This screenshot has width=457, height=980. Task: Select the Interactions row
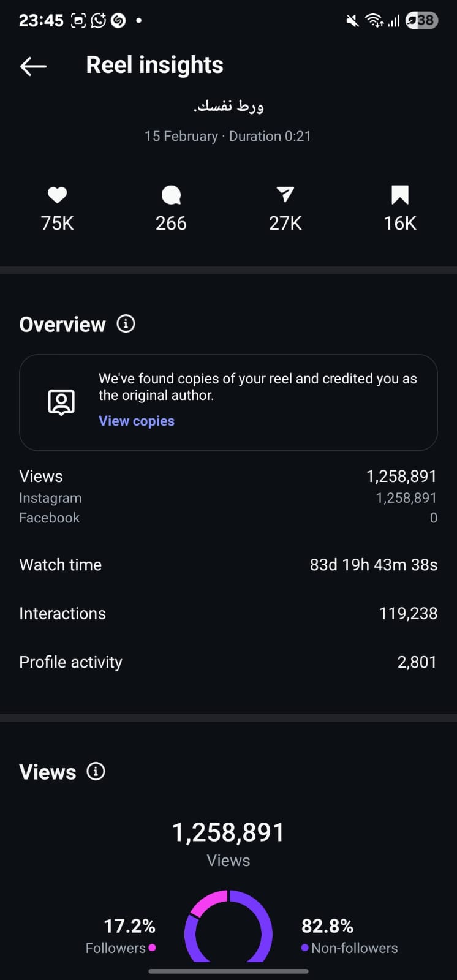point(228,613)
